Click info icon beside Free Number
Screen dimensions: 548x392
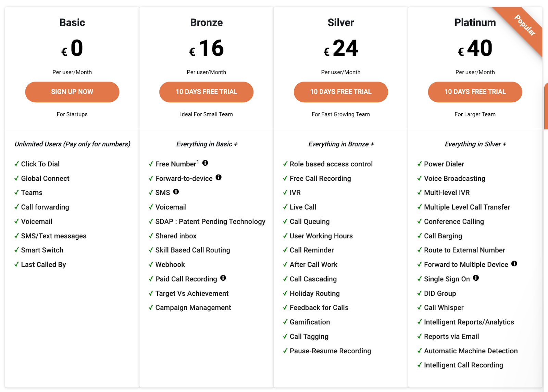tap(205, 163)
